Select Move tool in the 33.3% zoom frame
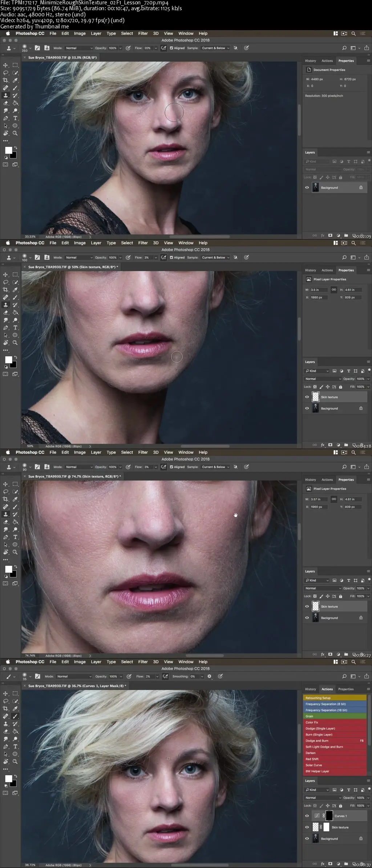372x868 pixels. coord(5,65)
